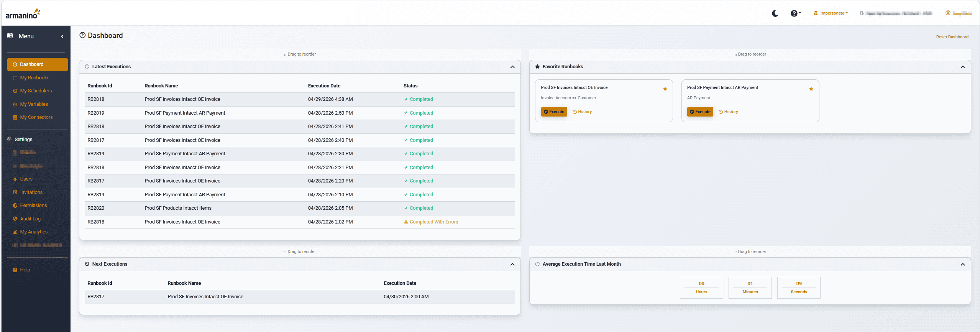
Task: Click the user profile icon
Action: click(x=947, y=13)
